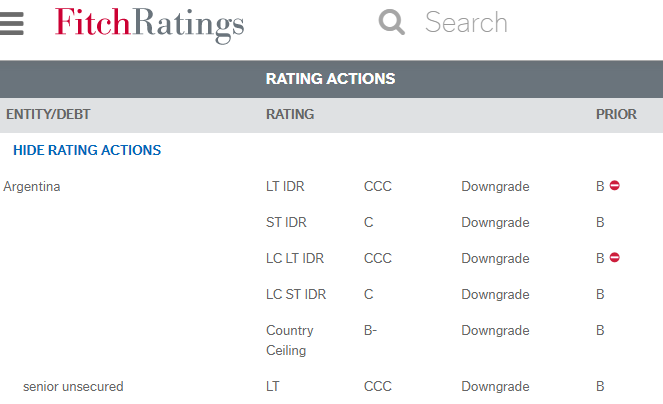Click the ST IDR Downgrade action text

[495, 223]
